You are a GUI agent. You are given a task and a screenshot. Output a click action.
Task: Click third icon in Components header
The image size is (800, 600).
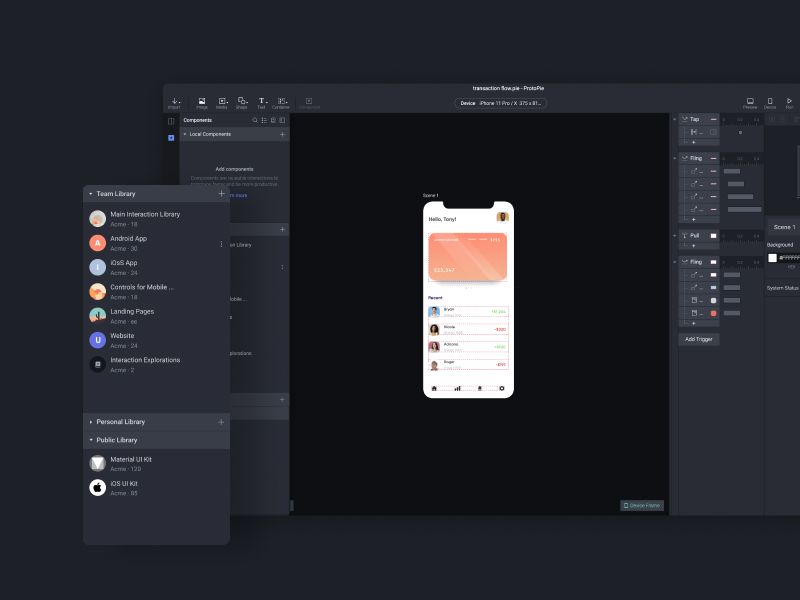pyautogui.click(x=273, y=120)
